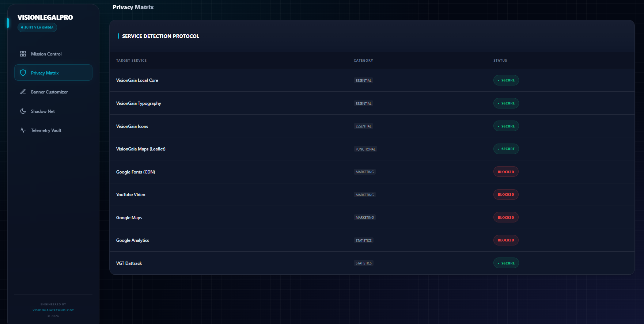This screenshot has height=324, width=644.
Task: Click SECURE badge for VisionGaia Local Core
Action: [x=506, y=80]
